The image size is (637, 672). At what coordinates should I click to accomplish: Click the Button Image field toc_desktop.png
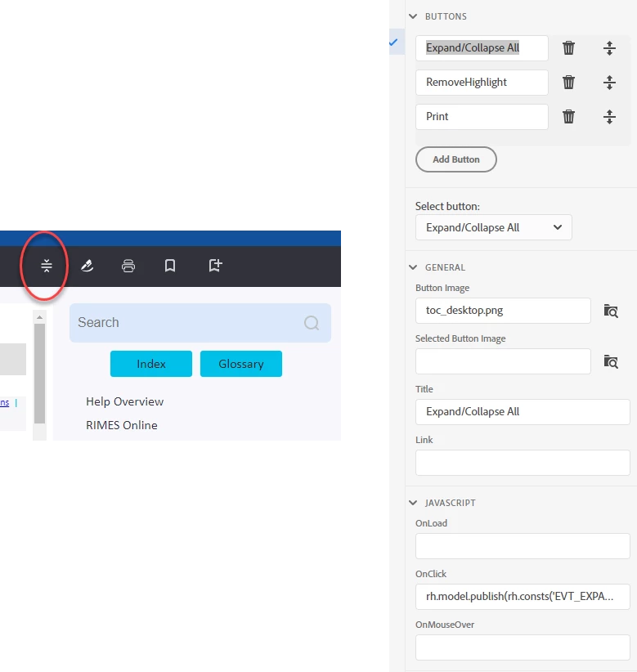pos(503,311)
